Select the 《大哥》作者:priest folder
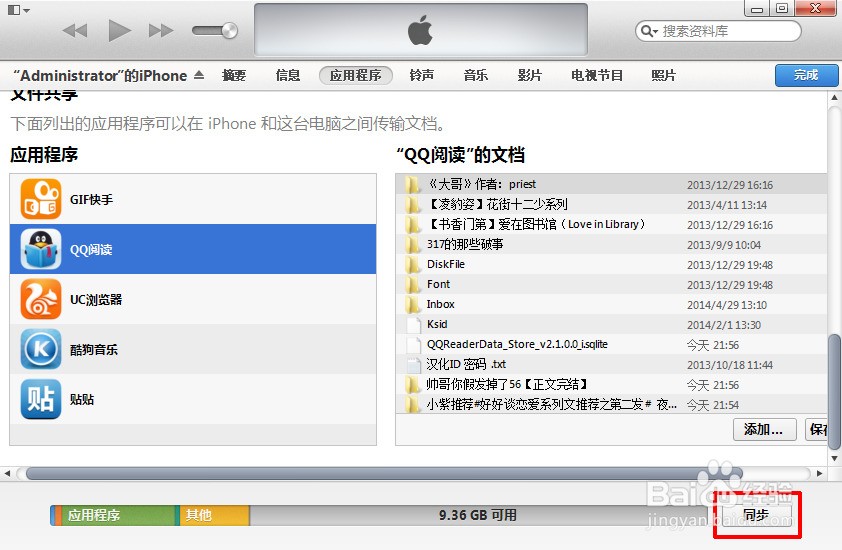The image size is (842, 550). [611, 184]
